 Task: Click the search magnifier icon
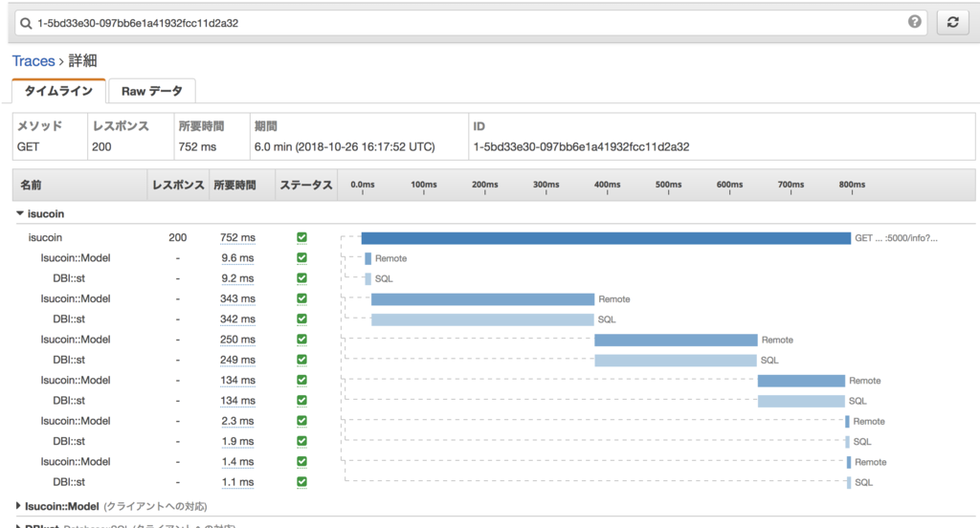[x=26, y=23]
